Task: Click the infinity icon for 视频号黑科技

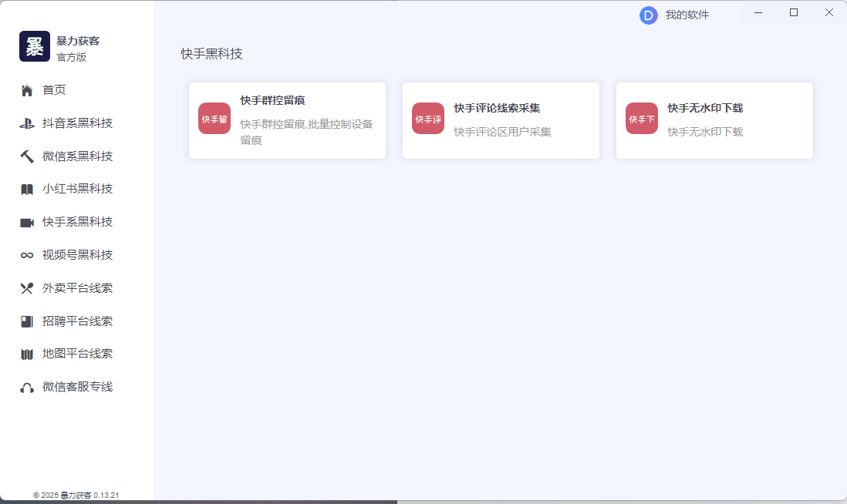Action: point(27,255)
